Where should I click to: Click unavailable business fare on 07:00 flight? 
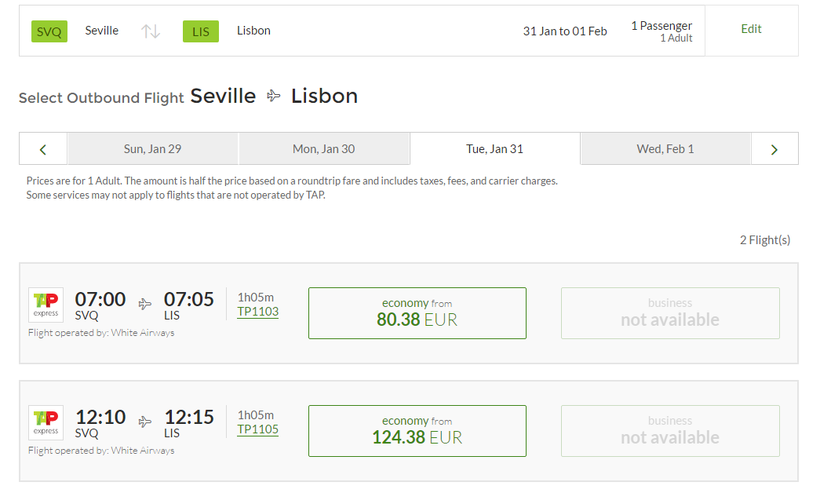(670, 313)
